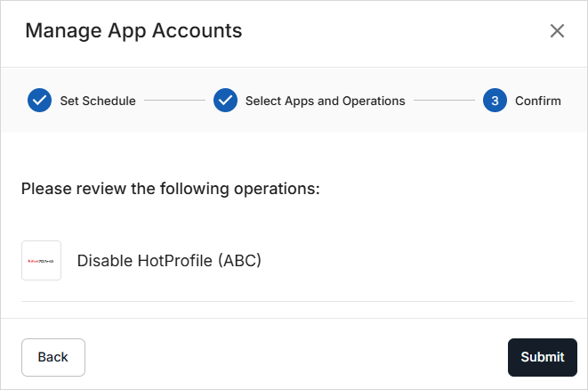
Task: Click the 'Please review the following operations' text
Action: [x=170, y=189]
